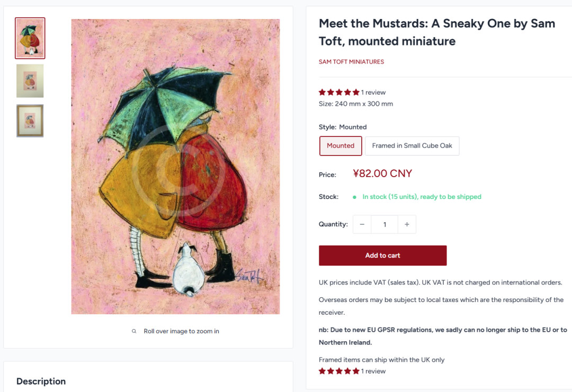Click the "Meet the Mustards" product title
572x392 pixels.
click(x=437, y=32)
